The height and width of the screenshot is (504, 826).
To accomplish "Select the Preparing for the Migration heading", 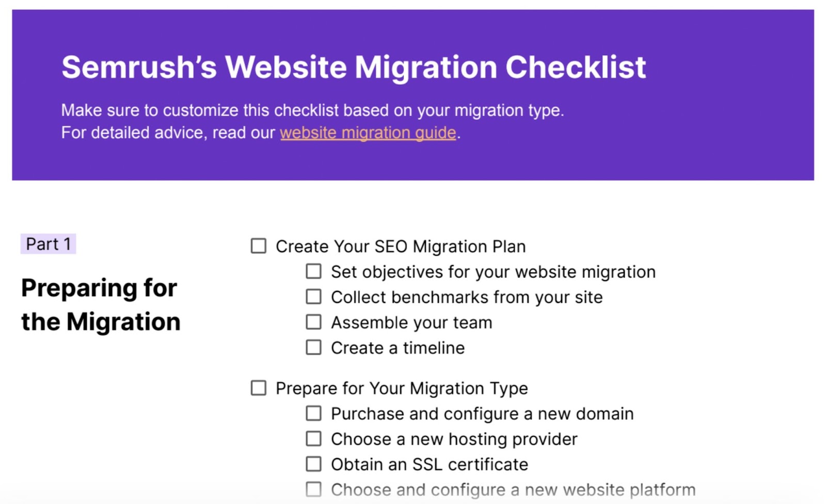I will click(x=101, y=304).
